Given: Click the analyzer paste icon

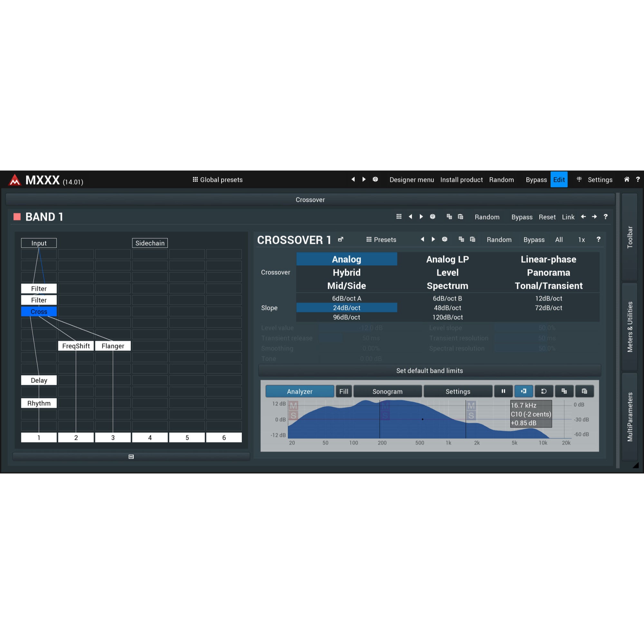Looking at the screenshot, I should (584, 391).
